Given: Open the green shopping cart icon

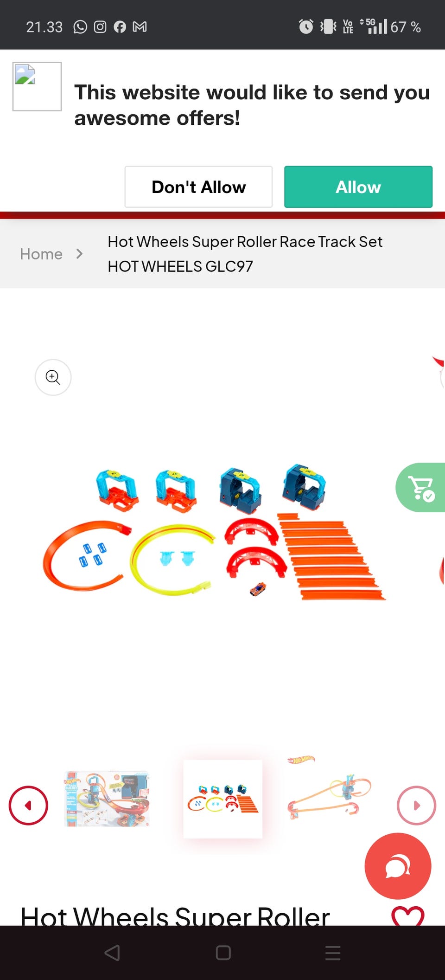Looking at the screenshot, I should click(421, 488).
